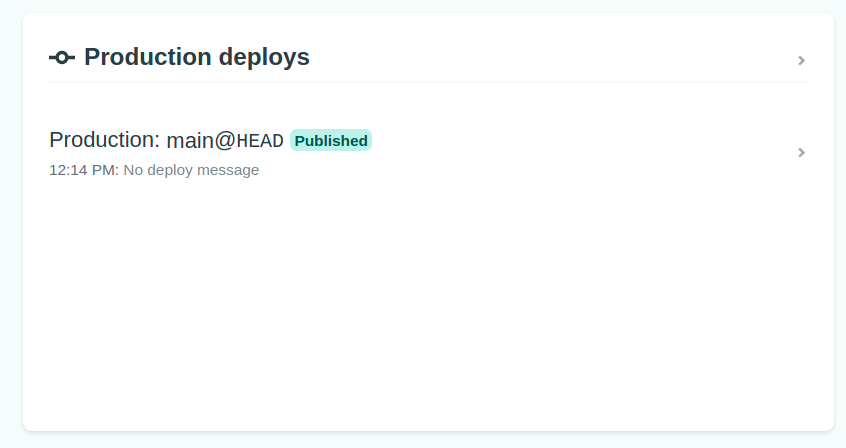Click the PM part of the deploy time

click(x=106, y=170)
